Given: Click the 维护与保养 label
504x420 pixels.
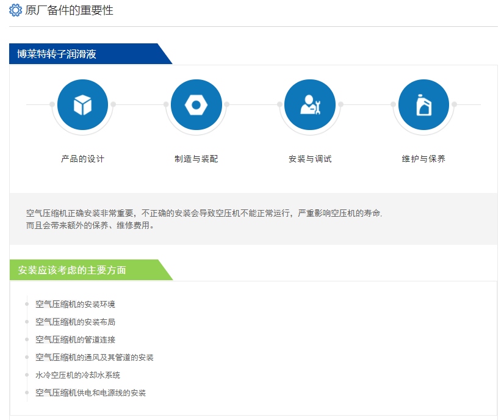Looking at the screenshot, I should [423, 159].
